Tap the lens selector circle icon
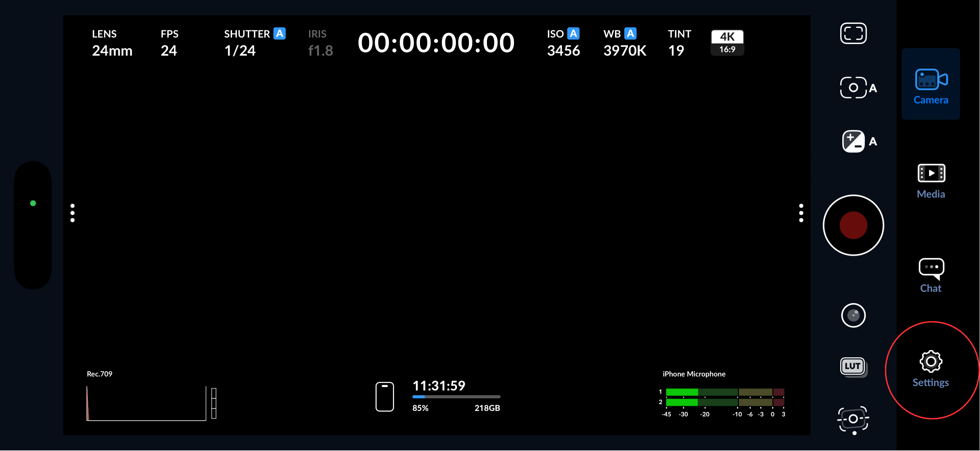Viewport: 980px width, 451px height. coord(853,315)
